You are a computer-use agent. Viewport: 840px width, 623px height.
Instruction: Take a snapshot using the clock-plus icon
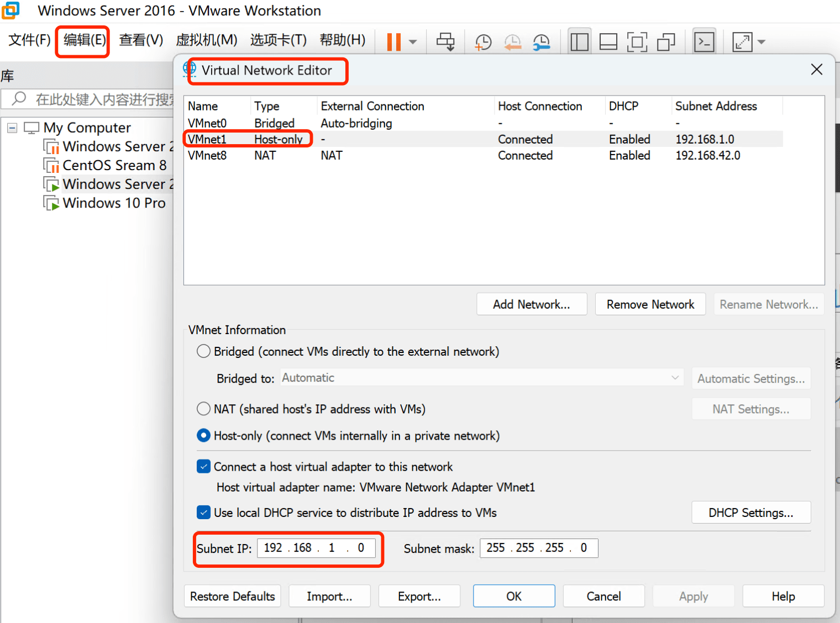click(483, 42)
